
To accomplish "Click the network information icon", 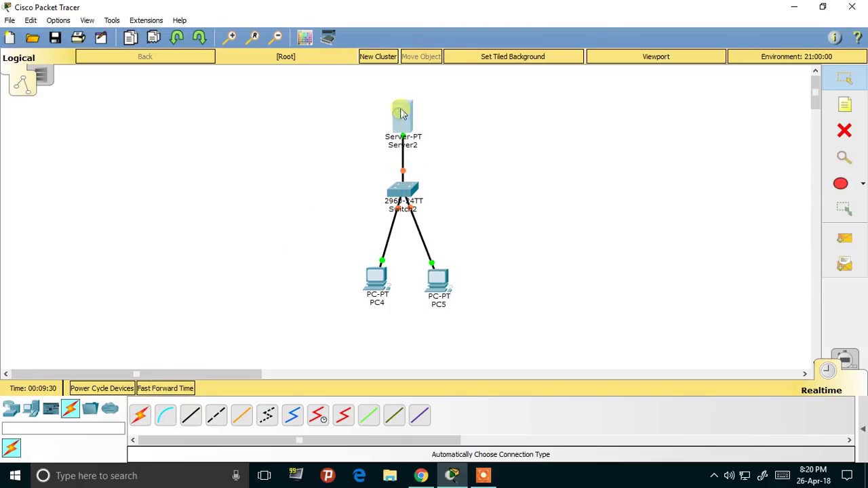I will [835, 38].
